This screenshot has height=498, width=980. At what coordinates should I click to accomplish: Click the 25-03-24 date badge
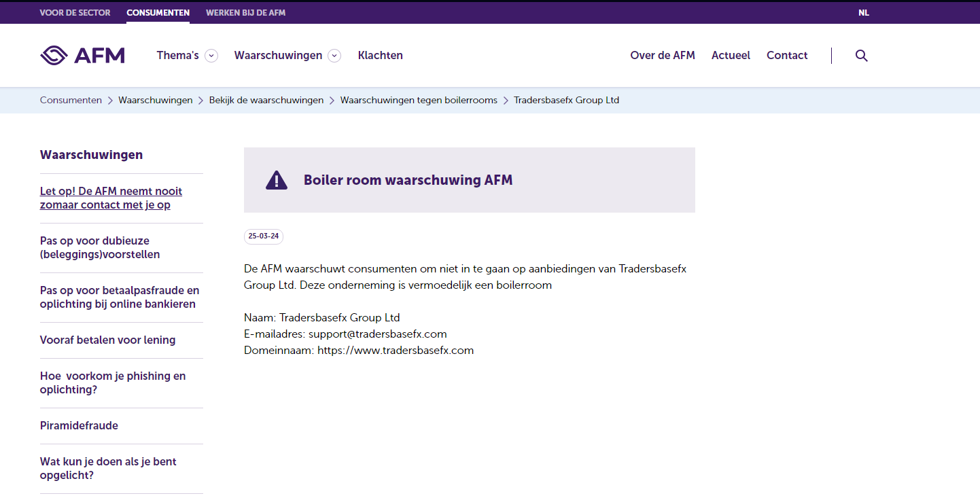(264, 236)
